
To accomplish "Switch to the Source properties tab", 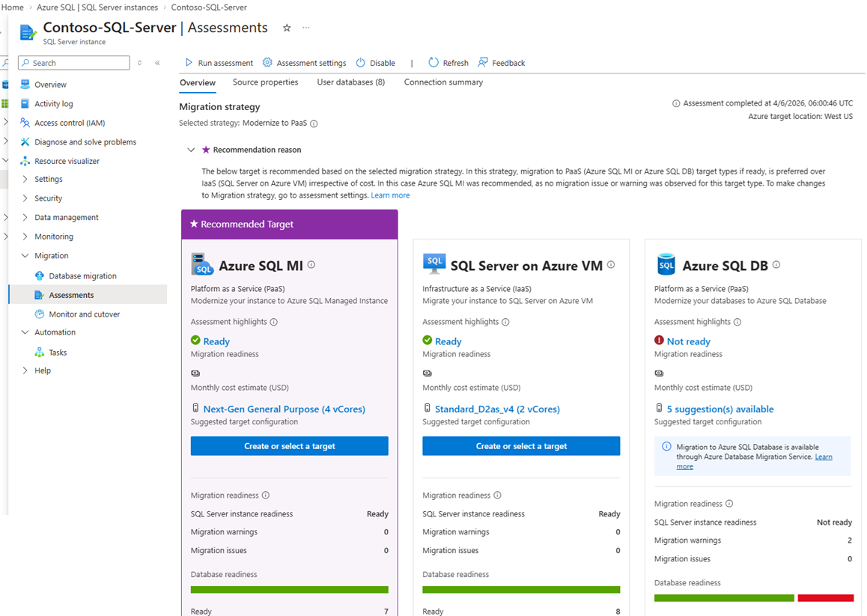I will coord(265,82).
